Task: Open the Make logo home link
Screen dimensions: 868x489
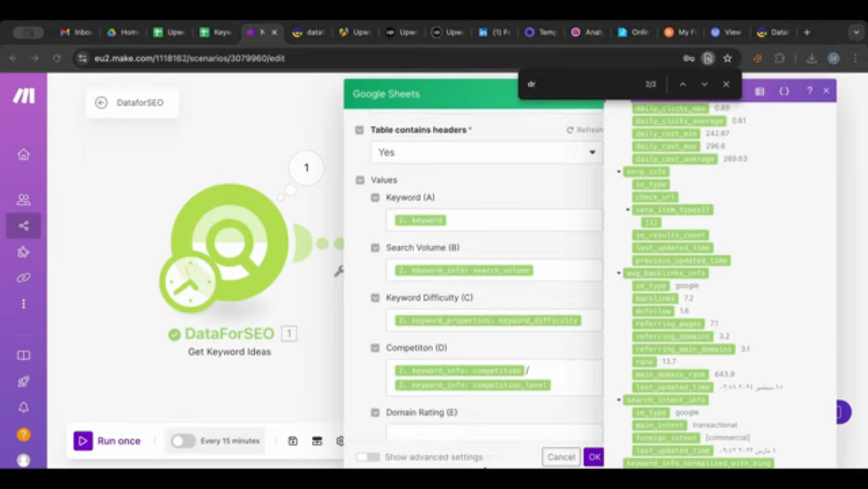Action: pyautogui.click(x=24, y=95)
